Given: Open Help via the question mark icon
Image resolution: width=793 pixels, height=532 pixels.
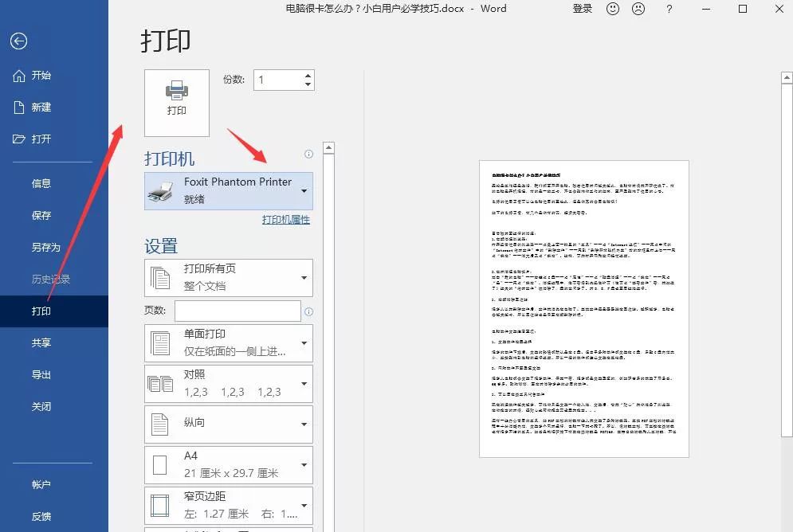Looking at the screenshot, I should click(x=669, y=9).
